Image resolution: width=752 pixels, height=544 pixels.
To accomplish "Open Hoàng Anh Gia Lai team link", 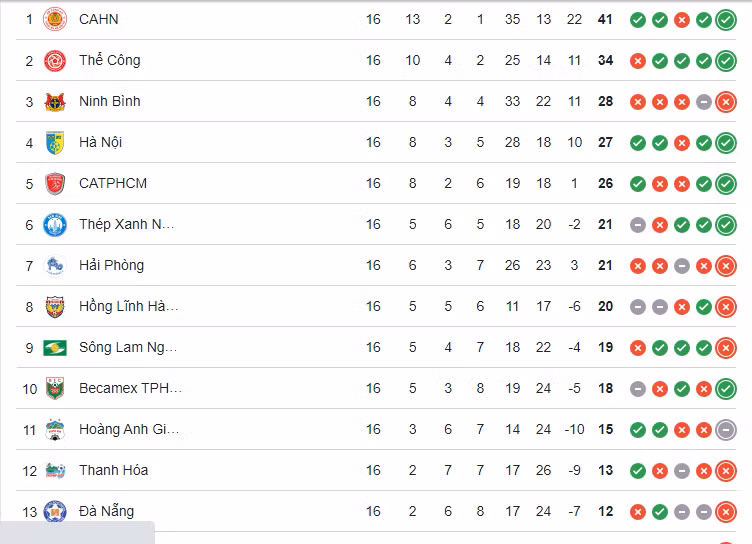I will click(129, 429).
